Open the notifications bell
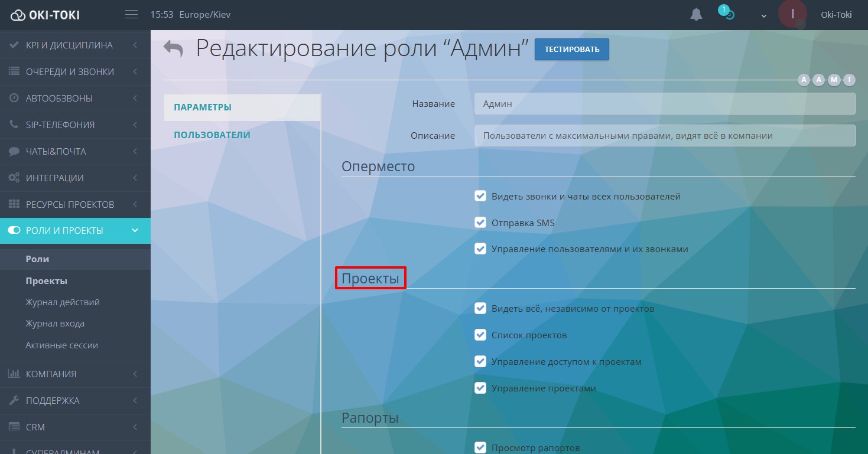Viewport: 868px width, 454px height. pyautogui.click(x=697, y=15)
